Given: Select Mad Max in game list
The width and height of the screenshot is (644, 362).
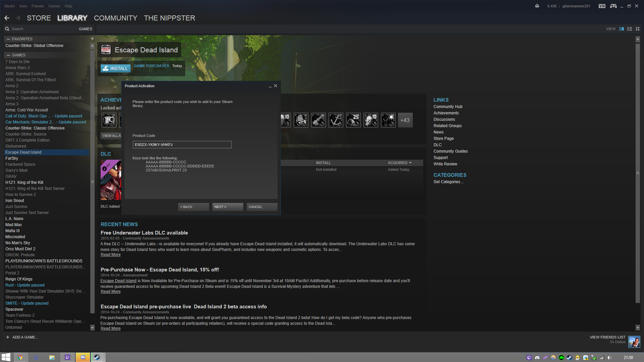Looking at the screenshot, I should coord(13,225).
